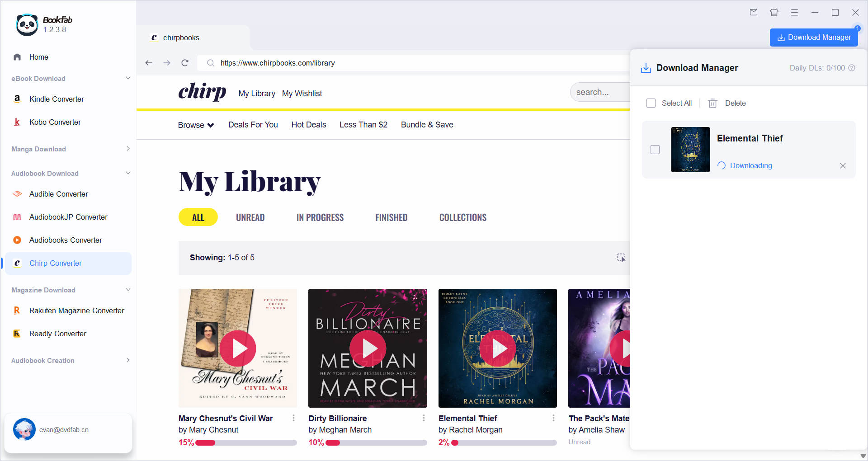Tick the Elemental Thief download checkbox
This screenshot has height=461, width=868.
[x=655, y=150]
